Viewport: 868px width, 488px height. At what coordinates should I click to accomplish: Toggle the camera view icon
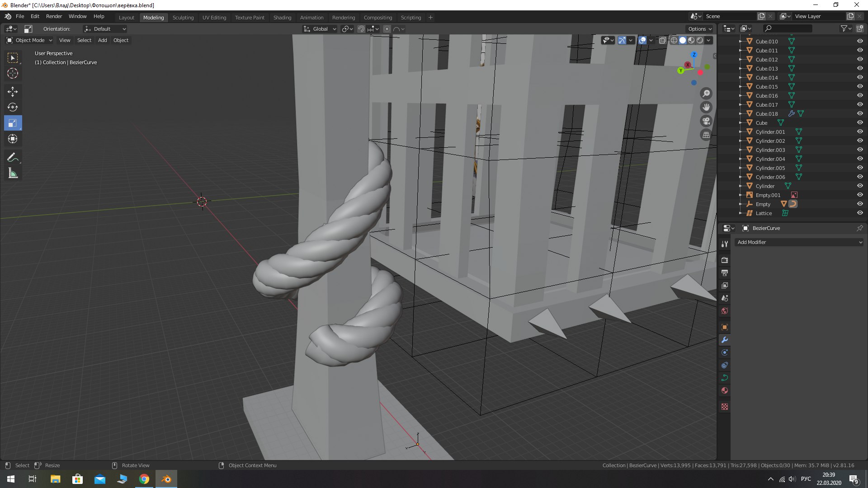point(706,121)
